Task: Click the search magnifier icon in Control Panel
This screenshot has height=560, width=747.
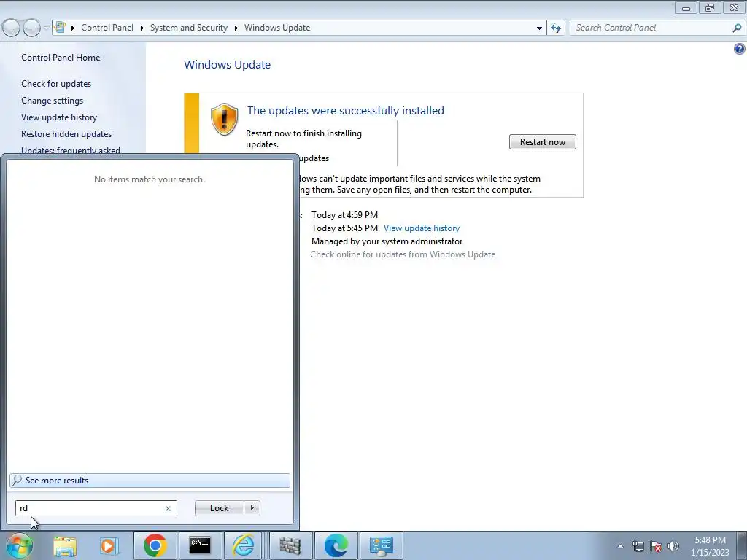Action: [737, 28]
